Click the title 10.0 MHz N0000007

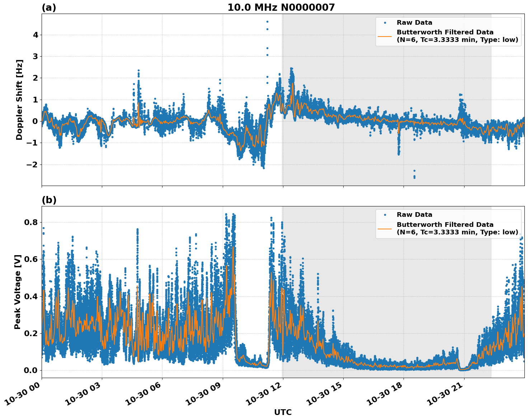pyautogui.click(x=281, y=6)
